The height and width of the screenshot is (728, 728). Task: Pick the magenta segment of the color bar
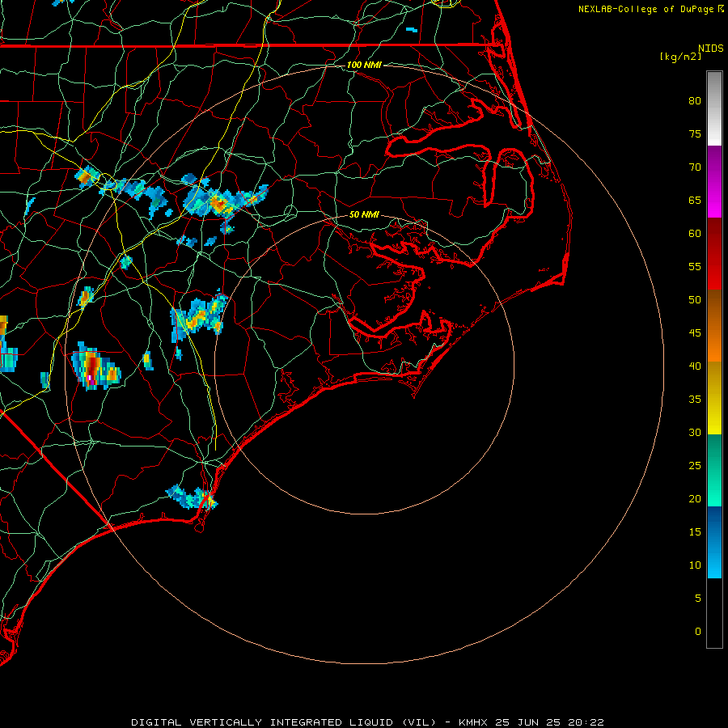(714, 181)
